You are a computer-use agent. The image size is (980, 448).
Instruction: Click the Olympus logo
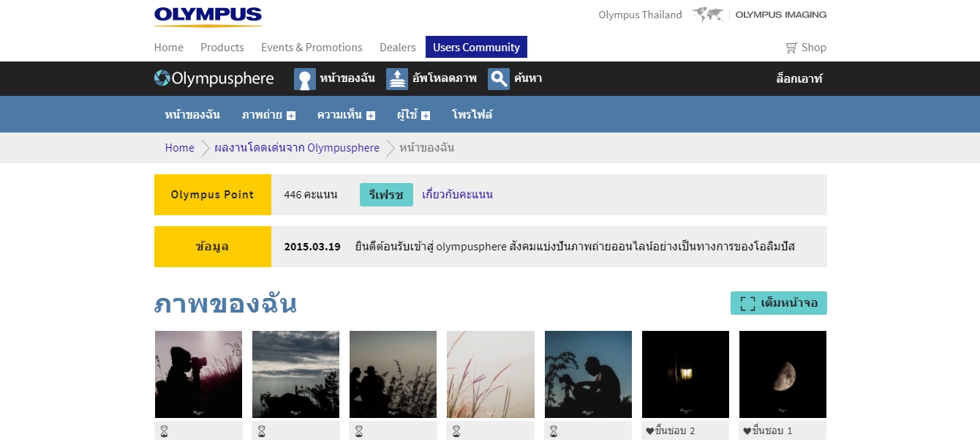click(x=208, y=17)
